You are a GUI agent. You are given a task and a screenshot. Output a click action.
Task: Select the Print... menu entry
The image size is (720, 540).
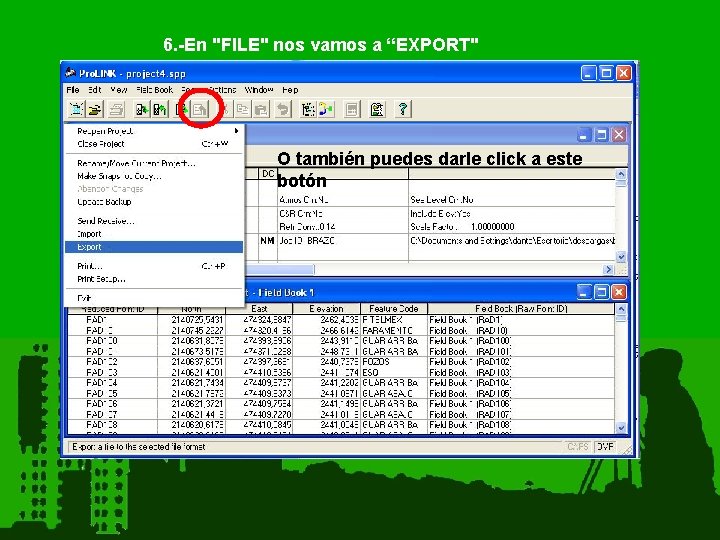[x=154, y=266]
